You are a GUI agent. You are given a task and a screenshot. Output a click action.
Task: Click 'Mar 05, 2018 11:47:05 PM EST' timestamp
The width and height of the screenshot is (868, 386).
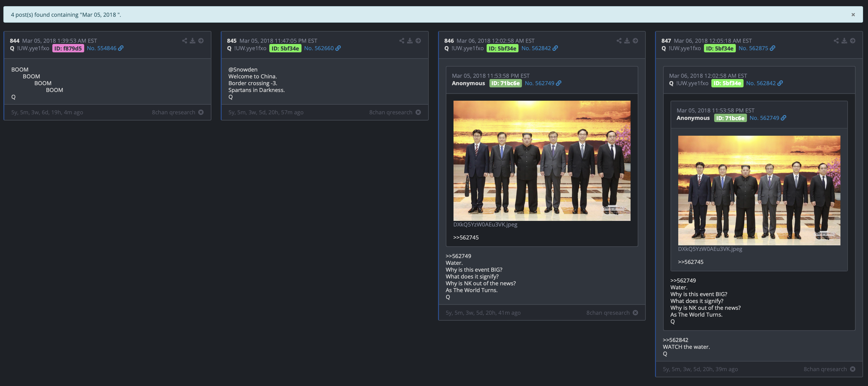click(278, 41)
